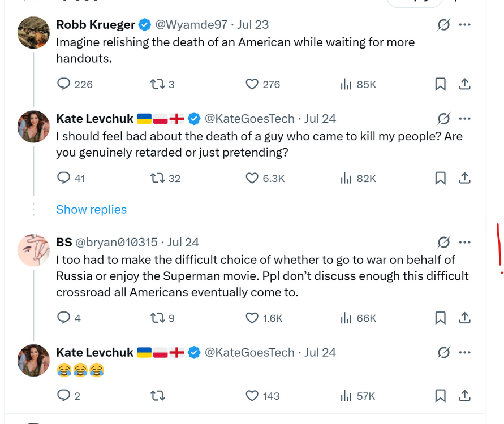This screenshot has height=424, width=504.
Task: Open more options on Robb Krueger's tweet
Action: pos(464,25)
